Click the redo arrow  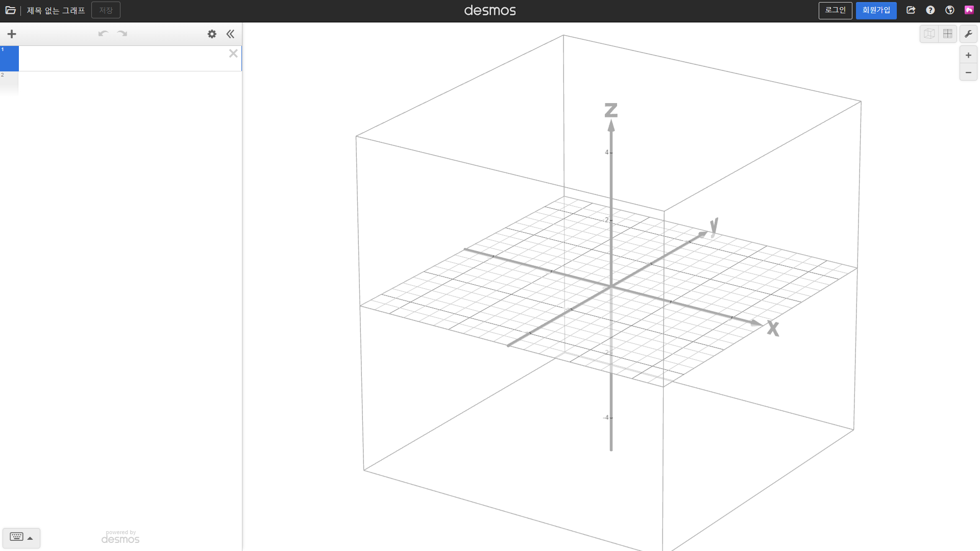click(122, 34)
